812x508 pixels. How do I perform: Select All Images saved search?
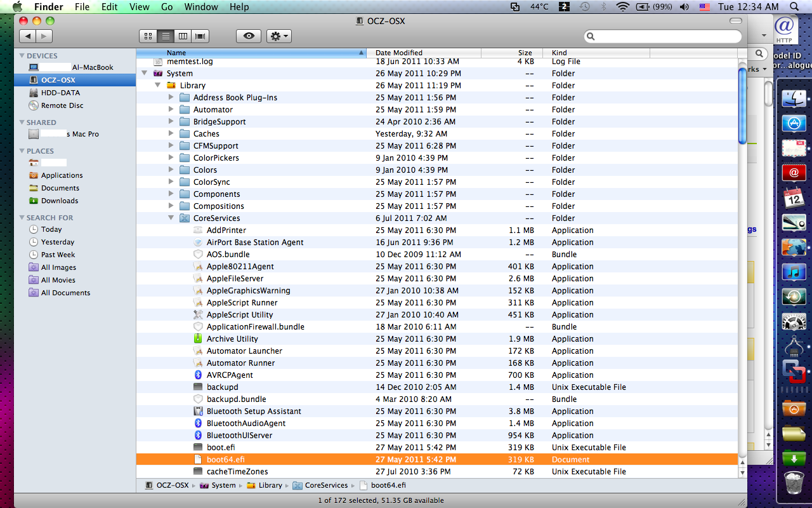(75, 267)
